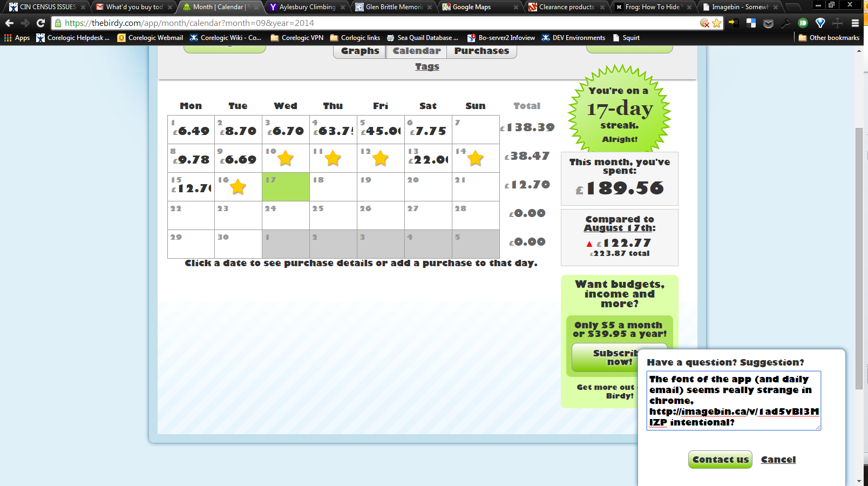Image resolution: width=868 pixels, height=486 pixels.
Task: Click the blue funnel extension icon
Action: pyautogui.click(x=820, y=23)
